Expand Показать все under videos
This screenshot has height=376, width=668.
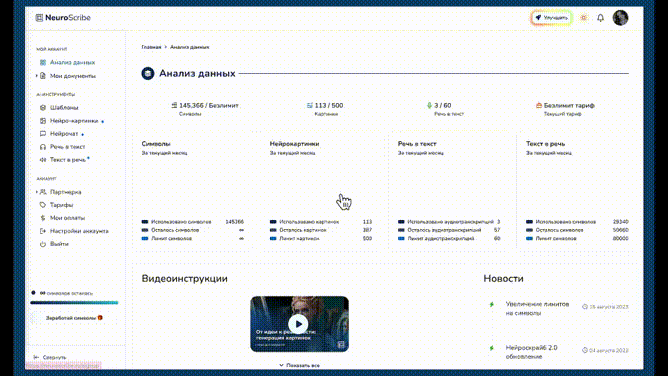pyautogui.click(x=299, y=365)
